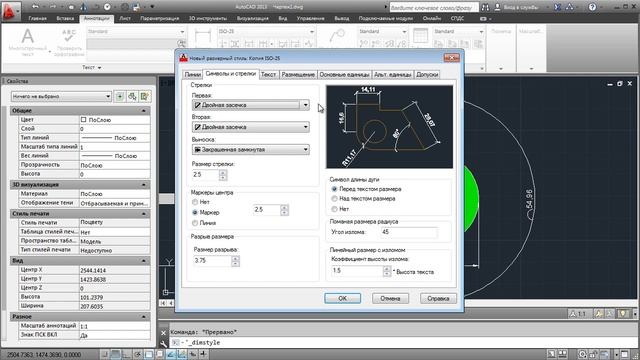
Task: Confirm dialog with OK button
Action: 342,298
